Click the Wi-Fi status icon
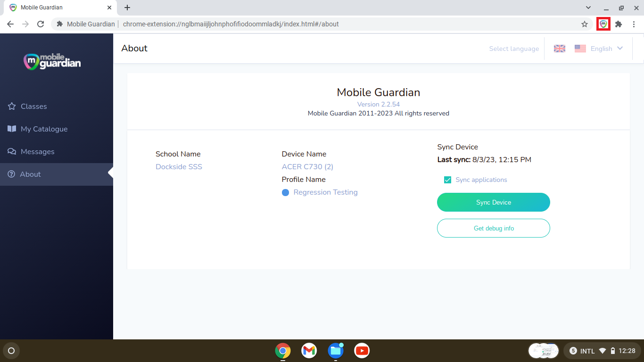The height and width of the screenshot is (362, 644). (x=603, y=351)
